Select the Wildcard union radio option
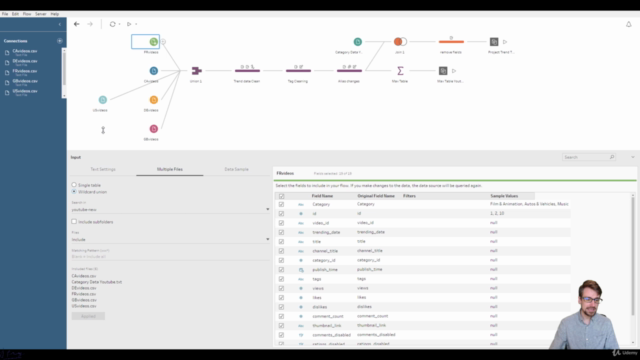This screenshot has height=360, width=640. 74,191
